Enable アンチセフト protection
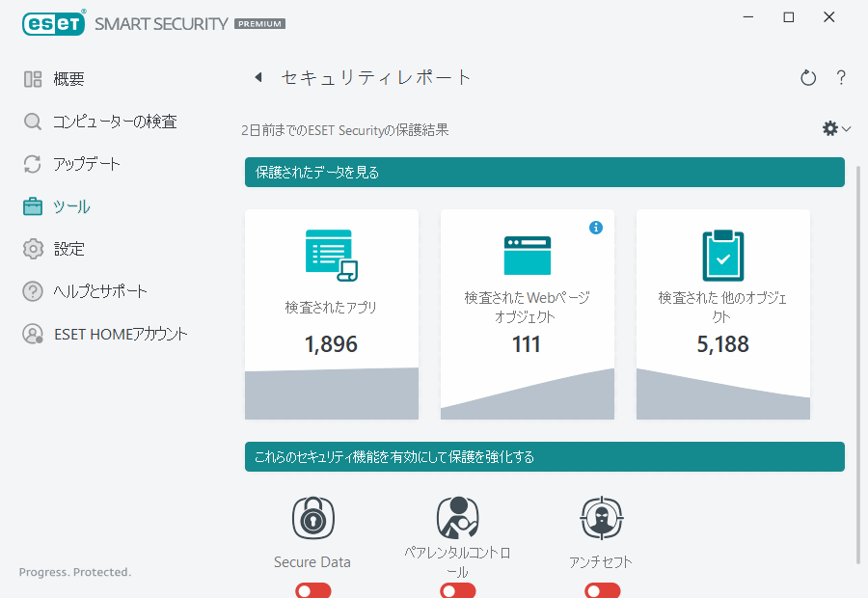 tap(601, 589)
